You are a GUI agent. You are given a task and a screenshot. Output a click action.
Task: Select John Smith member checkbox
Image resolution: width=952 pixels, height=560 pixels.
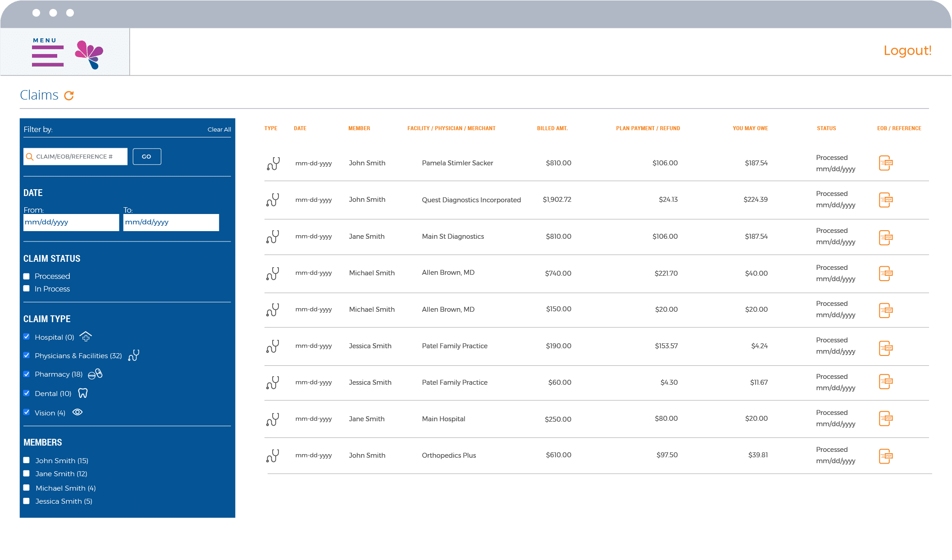(27, 460)
